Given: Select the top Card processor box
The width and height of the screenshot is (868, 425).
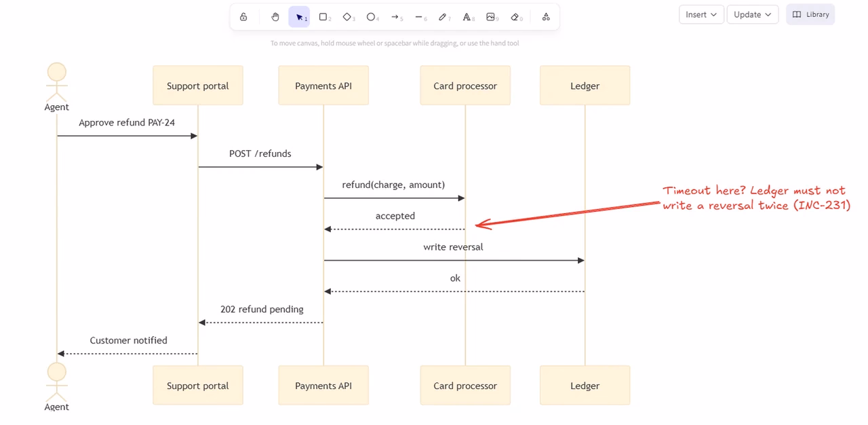Looking at the screenshot, I should 465,86.
